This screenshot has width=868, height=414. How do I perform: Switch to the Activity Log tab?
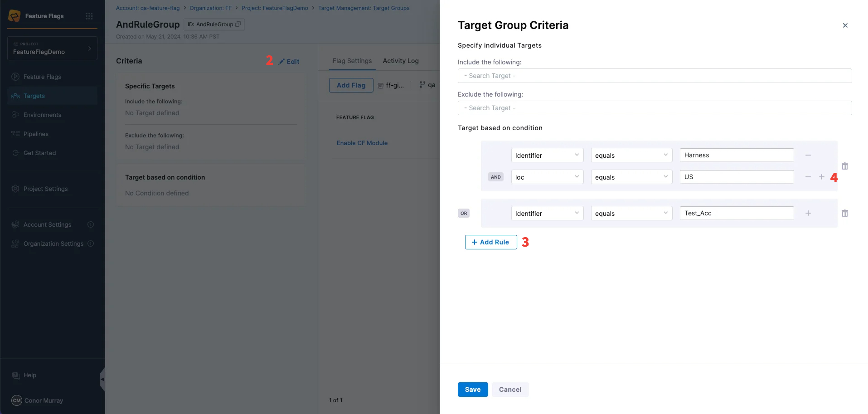click(400, 60)
